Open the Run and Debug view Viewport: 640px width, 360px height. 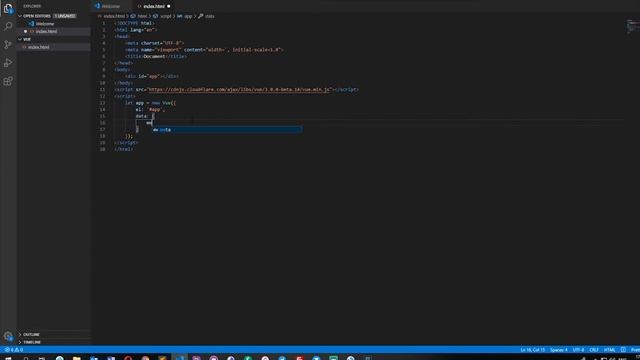pyautogui.click(x=8, y=62)
